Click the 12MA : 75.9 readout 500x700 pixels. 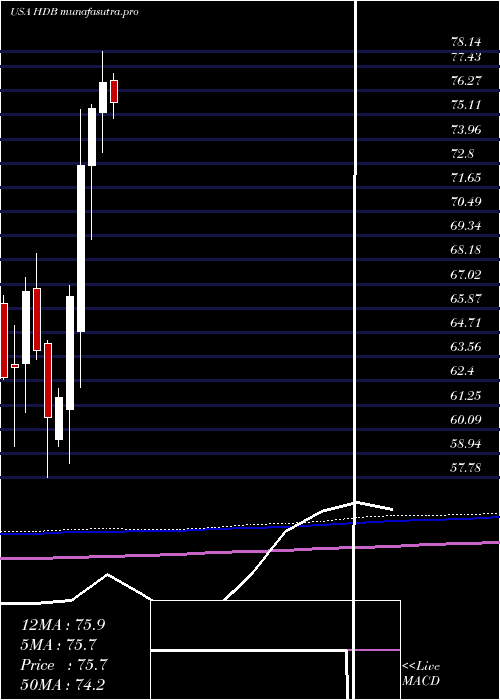(x=63, y=625)
